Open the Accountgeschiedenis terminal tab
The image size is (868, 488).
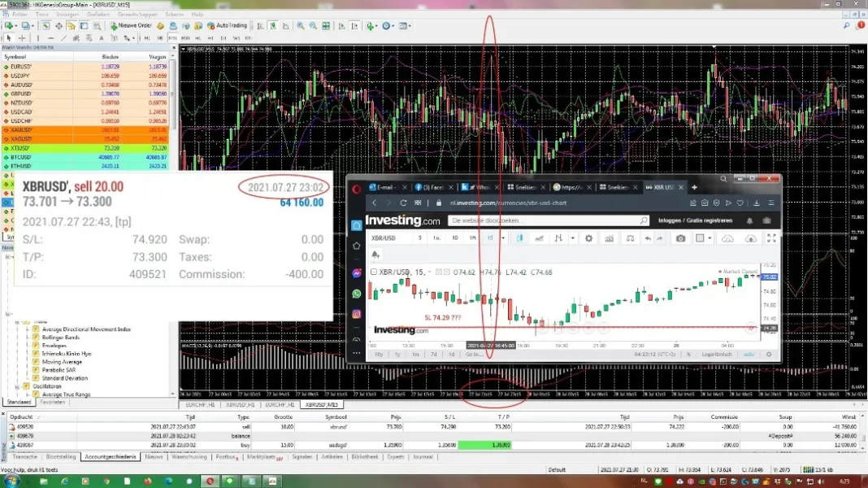tap(110, 457)
